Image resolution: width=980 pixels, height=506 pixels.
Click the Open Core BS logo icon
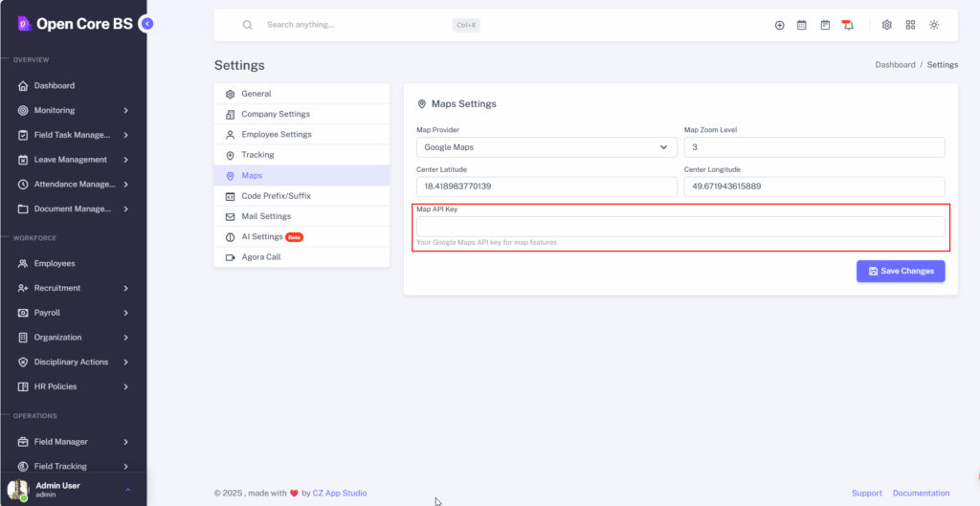[23, 24]
